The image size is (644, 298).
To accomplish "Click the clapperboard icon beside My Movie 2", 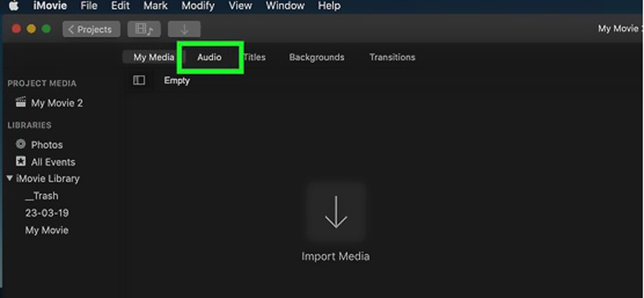I will click(x=21, y=102).
